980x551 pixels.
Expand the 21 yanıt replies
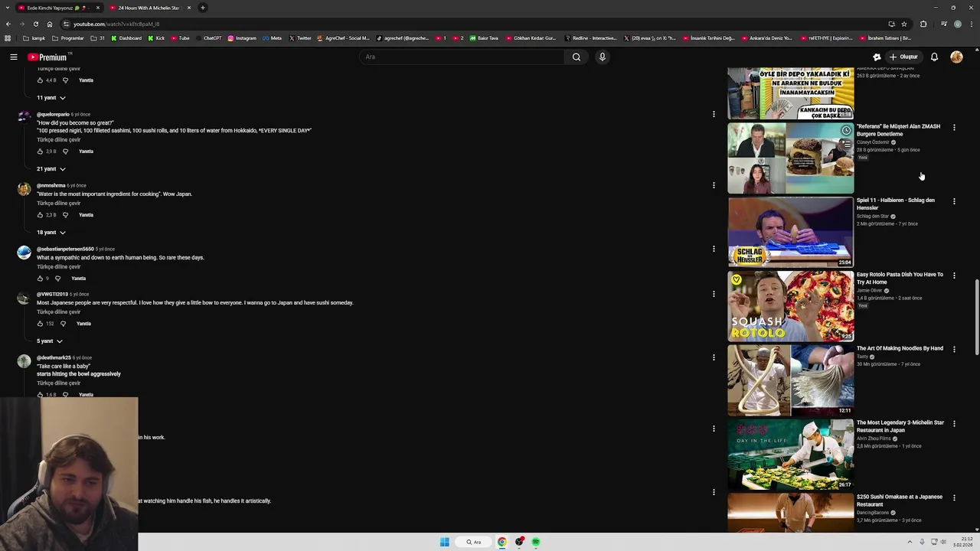pyautogui.click(x=51, y=169)
